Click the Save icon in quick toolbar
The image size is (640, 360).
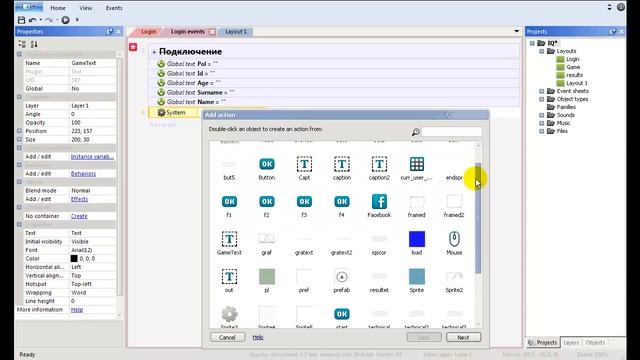pyautogui.click(x=22, y=20)
